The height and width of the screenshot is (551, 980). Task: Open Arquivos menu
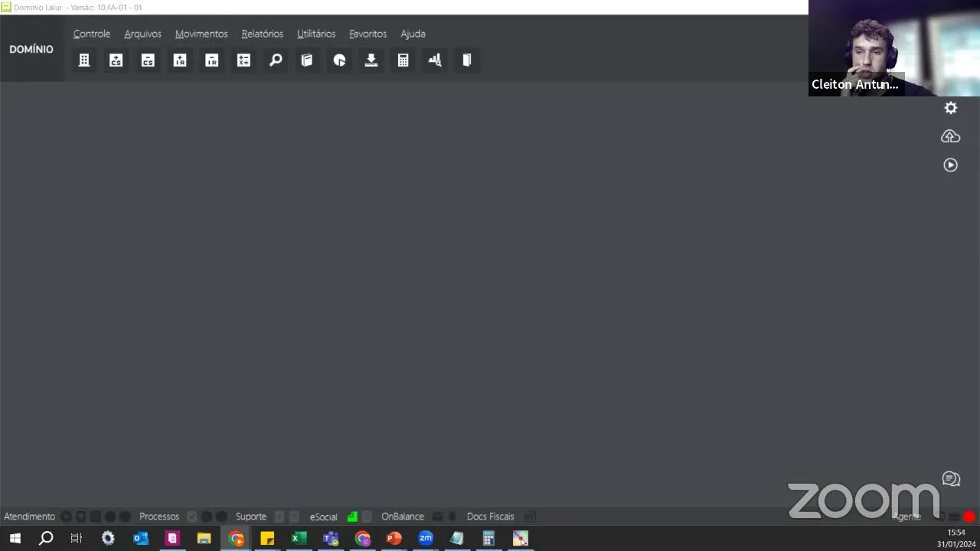[142, 34]
